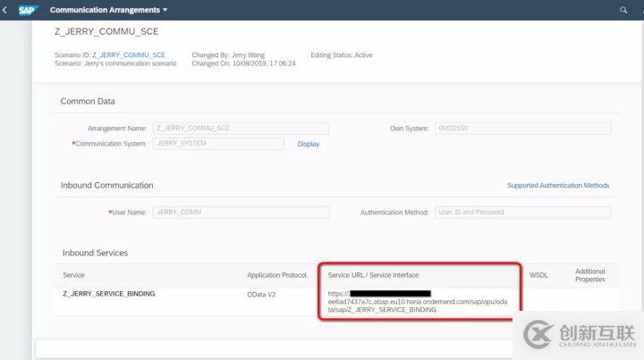
Task: Click the OData V2 protocol cell
Action: click(261, 295)
